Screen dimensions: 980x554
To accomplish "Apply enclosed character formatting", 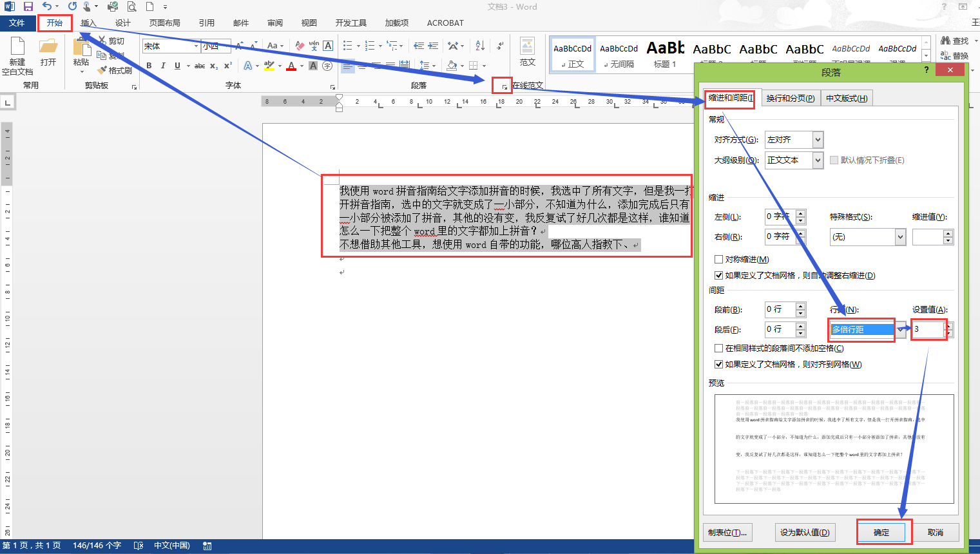I will pyautogui.click(x=327, y=66).
